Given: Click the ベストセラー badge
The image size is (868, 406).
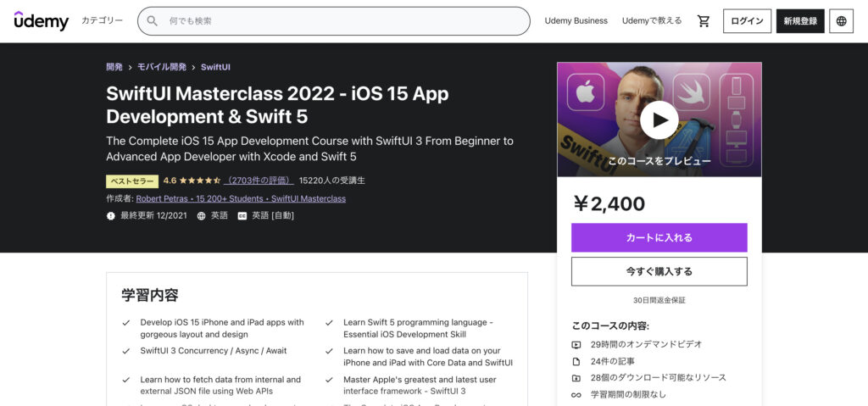Looking at the screenshot, I should (x=132, y=181).
